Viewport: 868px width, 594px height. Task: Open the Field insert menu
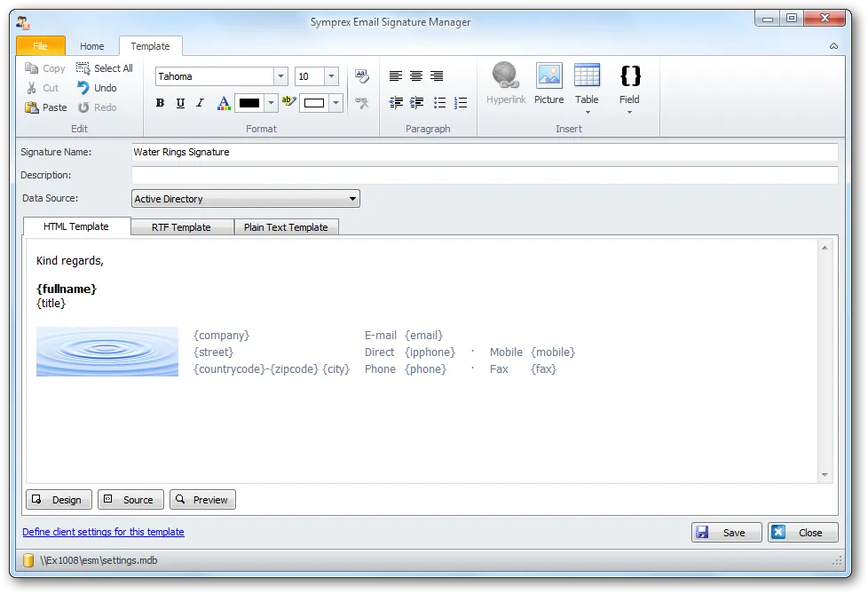(629, 88)
